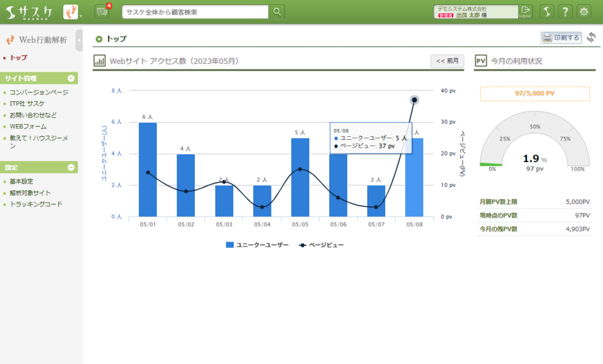603x364 pixels.
Task: Open the footprint app switcher dropdown
Action: [x=72, y=11]
